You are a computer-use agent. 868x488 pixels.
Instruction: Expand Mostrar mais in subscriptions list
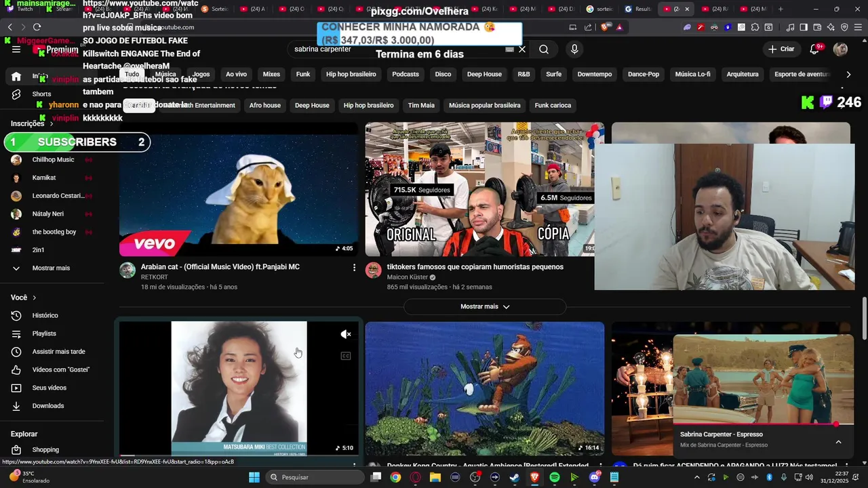pyautogui.click(x=51, y=268)
